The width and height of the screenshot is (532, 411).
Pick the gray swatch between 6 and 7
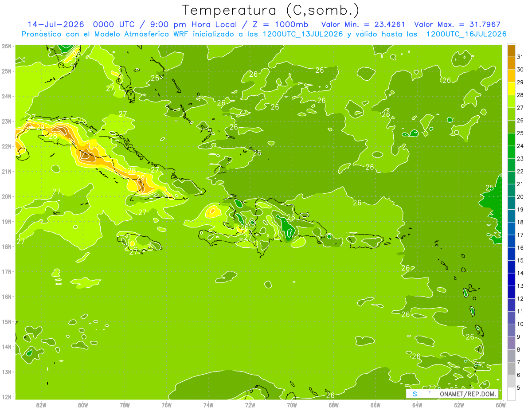[x=511, y=368]
